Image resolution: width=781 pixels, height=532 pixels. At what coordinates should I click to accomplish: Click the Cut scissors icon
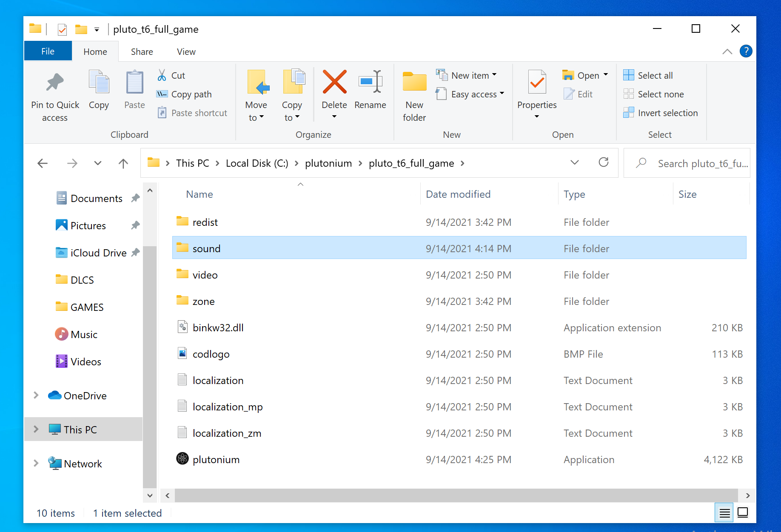[x=162, y=75]
